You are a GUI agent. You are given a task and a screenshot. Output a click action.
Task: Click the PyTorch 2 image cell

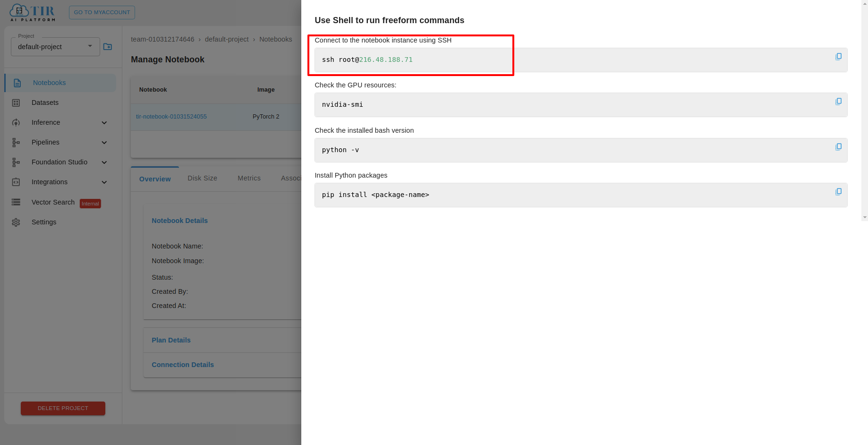click(266, 117)
